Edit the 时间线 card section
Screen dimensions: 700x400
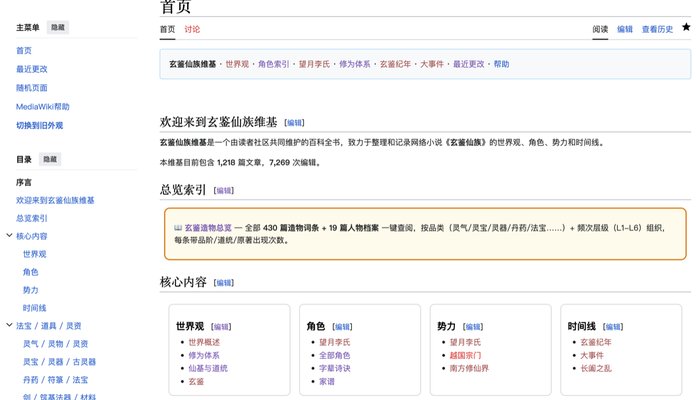[x=612, y=327]
